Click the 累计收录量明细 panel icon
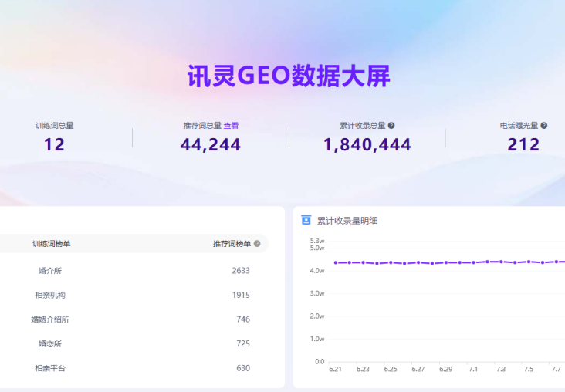Screen dimensions: 565x392 click(x=306, y=220)
